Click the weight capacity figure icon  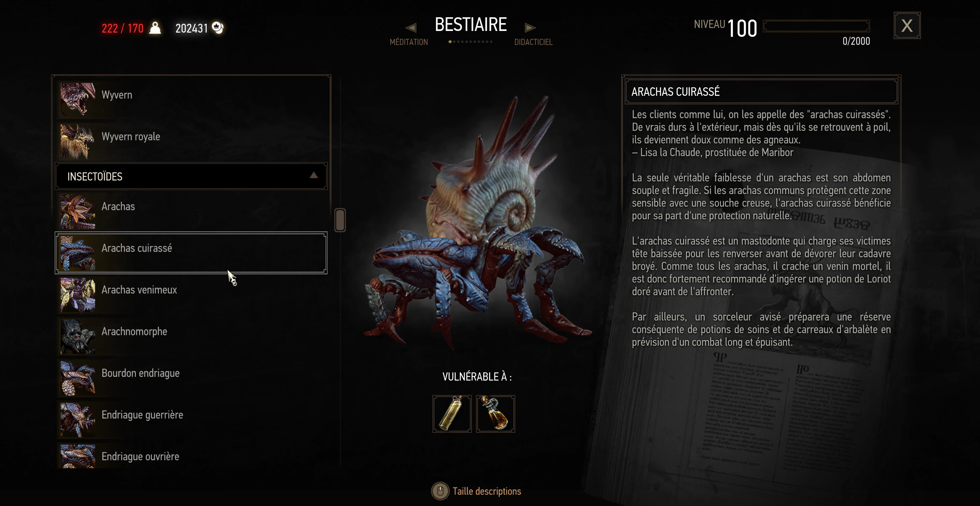155,28
